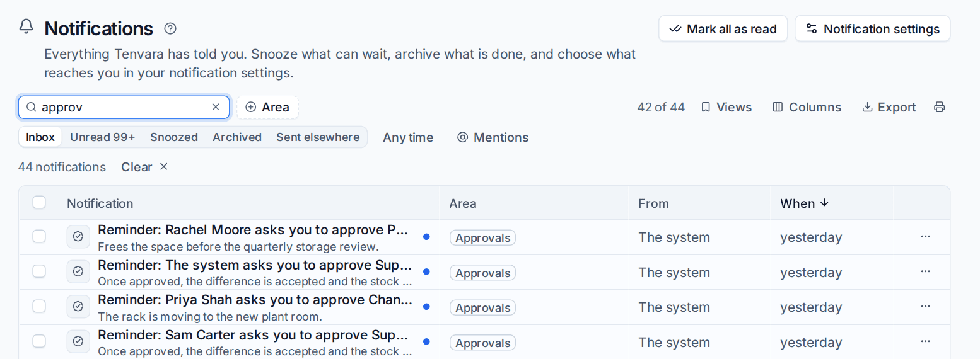The height and width of the screenshot is (359, 980).
Task: Click Approvals tag in Sam Carter row
Action: (x=482, y=343)
